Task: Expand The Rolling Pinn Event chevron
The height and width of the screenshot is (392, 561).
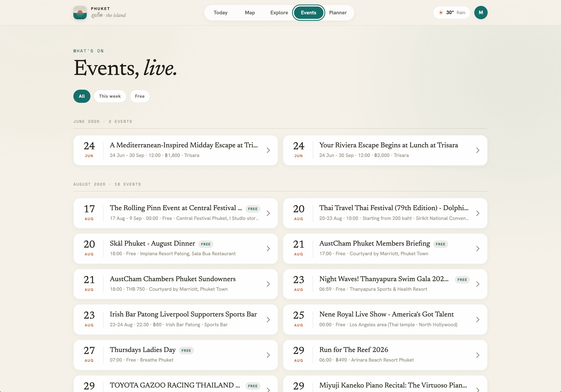Action: coord(268,213)
